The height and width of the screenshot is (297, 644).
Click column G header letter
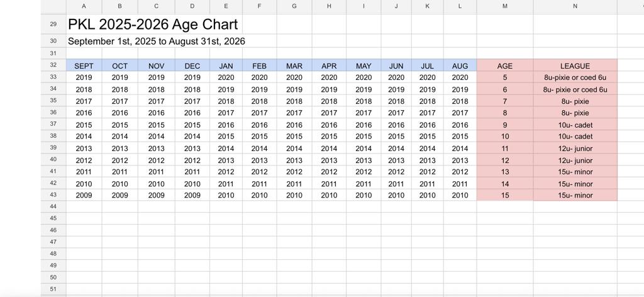294,6
